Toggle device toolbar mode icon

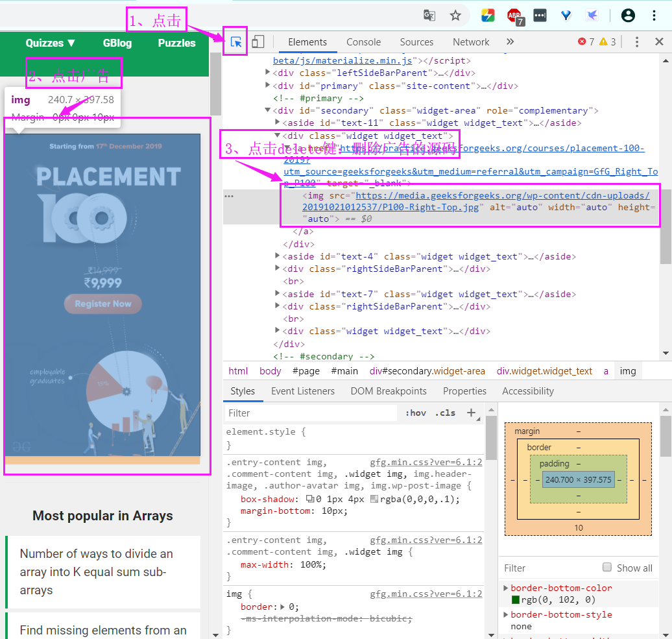[258, 42]
